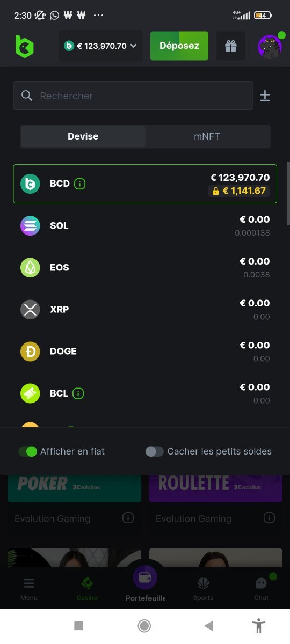Select the SOL currency row
This screenshot has height=644, width=290.
[145, 225]
